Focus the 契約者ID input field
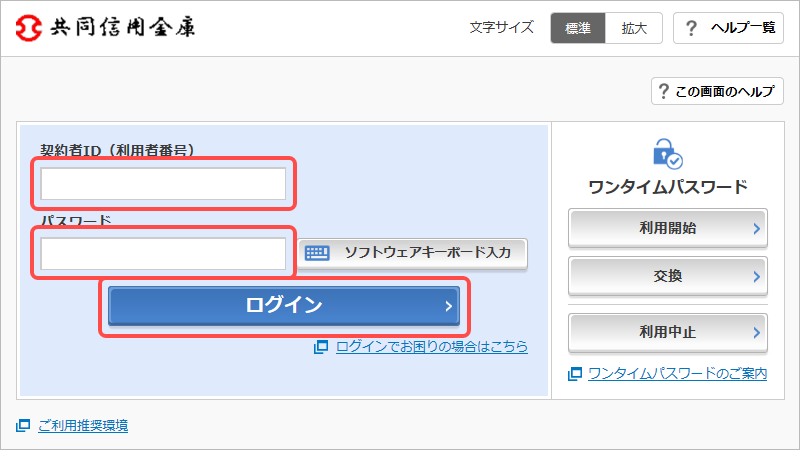800x450 pixels. tap(163, 184)
